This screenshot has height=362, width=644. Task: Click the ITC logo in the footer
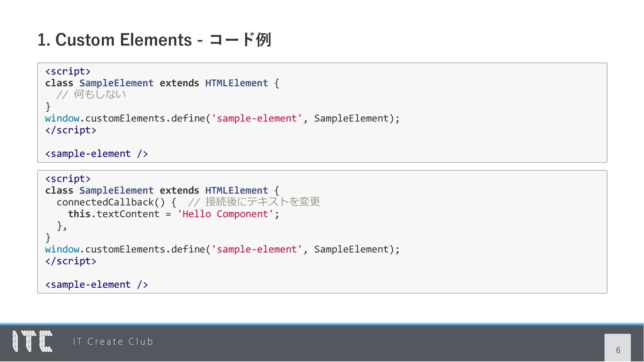coord(33,341)
